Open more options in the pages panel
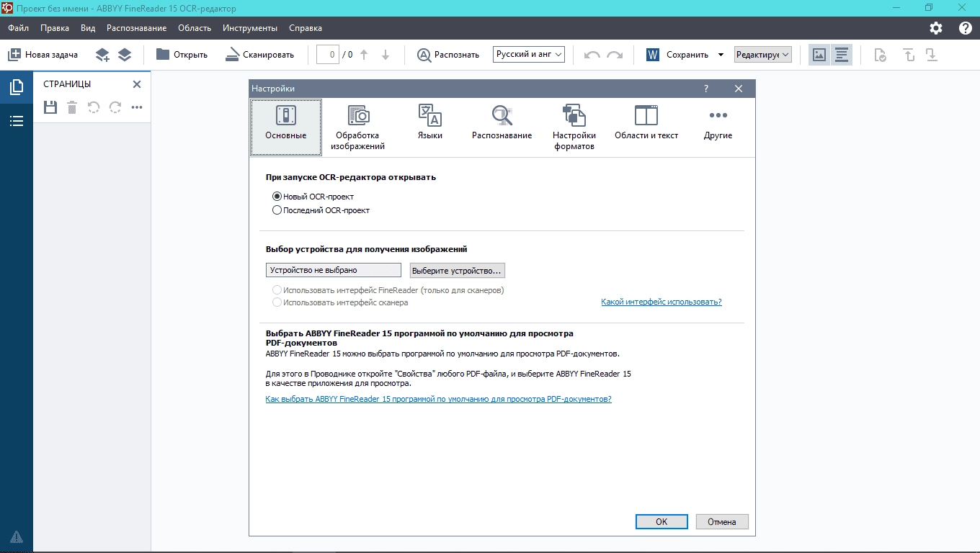Image resolution: width=980 pixels, height=553 pixels. click(x=137, y=107)
